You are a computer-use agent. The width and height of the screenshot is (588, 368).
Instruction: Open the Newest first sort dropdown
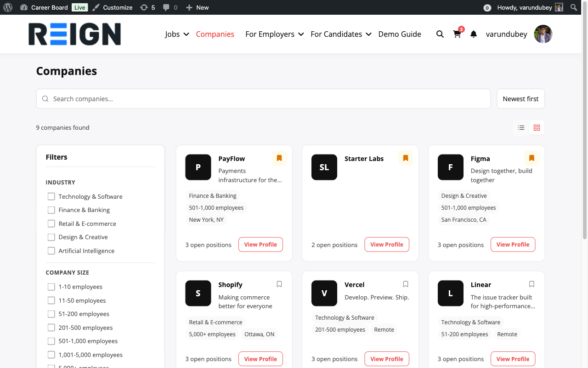pyautogui.click(x=521, y=99)
